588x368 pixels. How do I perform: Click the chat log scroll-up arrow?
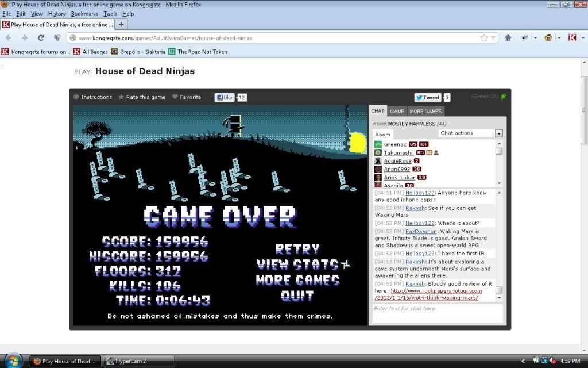pos(499,193)
